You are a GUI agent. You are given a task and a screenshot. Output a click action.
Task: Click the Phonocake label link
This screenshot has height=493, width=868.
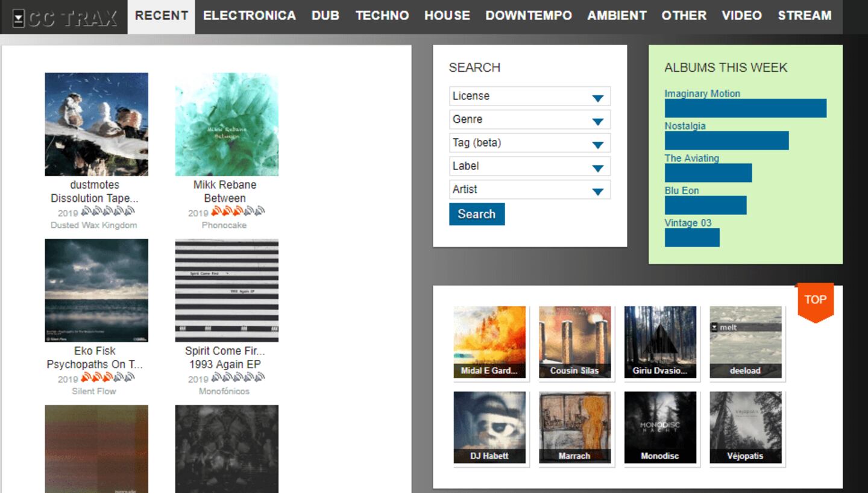tap(224, 225)
